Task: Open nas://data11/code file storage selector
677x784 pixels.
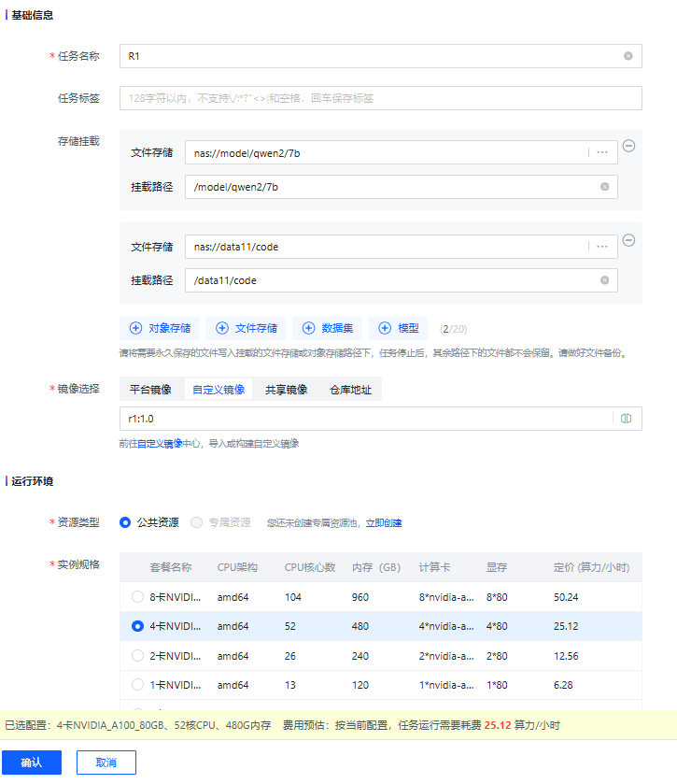Action: (x=402, y=247)
